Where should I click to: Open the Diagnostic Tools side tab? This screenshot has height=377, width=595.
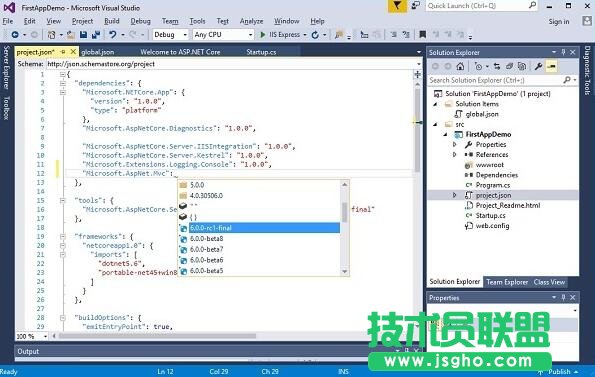click(587, 70)
